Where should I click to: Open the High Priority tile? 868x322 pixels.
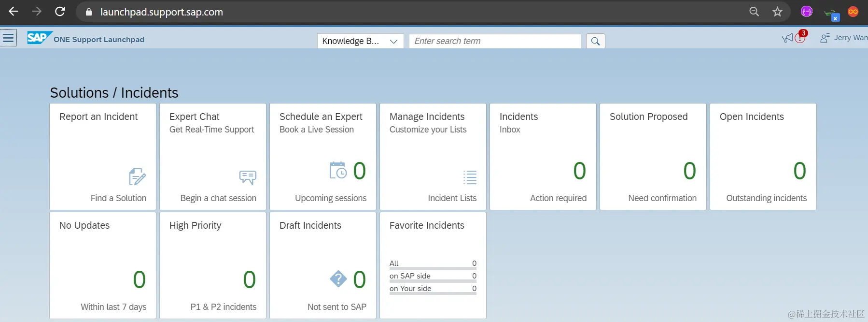pyautogui.click(x=213, y=265)
